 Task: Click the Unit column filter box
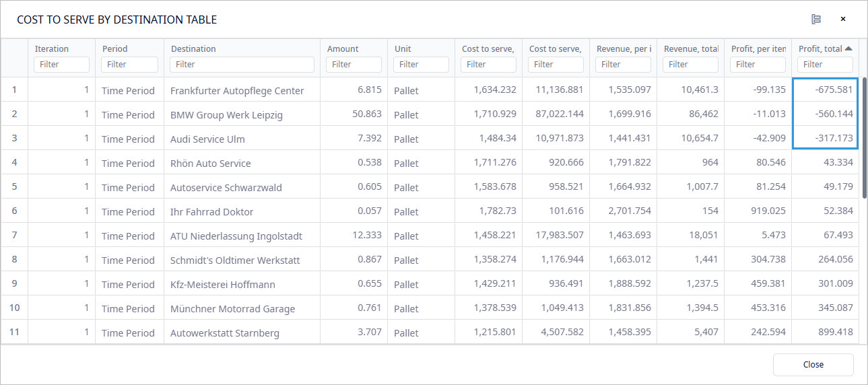[x=421, y=65]
